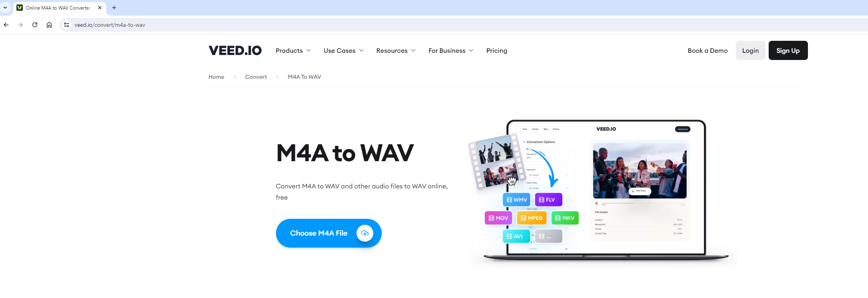Close the M4A to WAV Converter tab

click(x=100, y=8)
